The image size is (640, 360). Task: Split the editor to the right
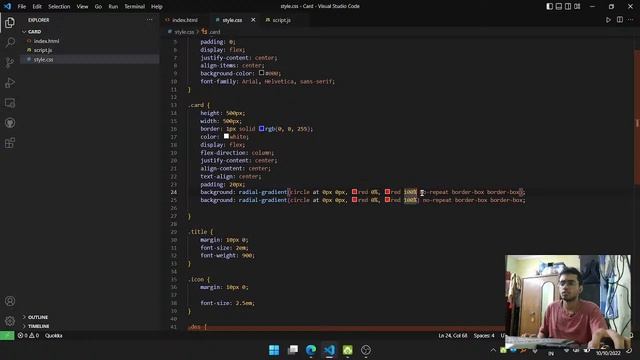click(620, 20)
